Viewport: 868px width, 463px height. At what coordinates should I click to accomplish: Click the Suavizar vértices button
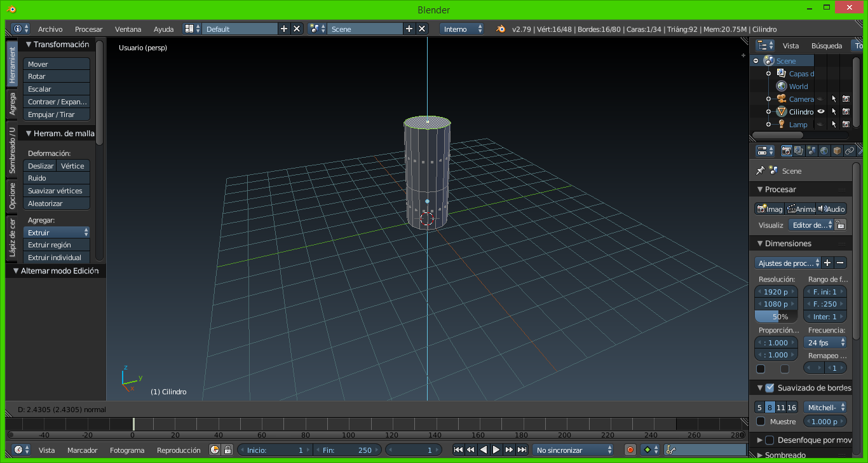(57, 191)
